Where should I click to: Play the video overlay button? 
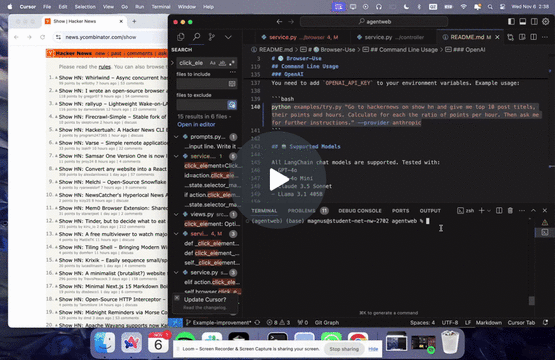pos(279,179)
